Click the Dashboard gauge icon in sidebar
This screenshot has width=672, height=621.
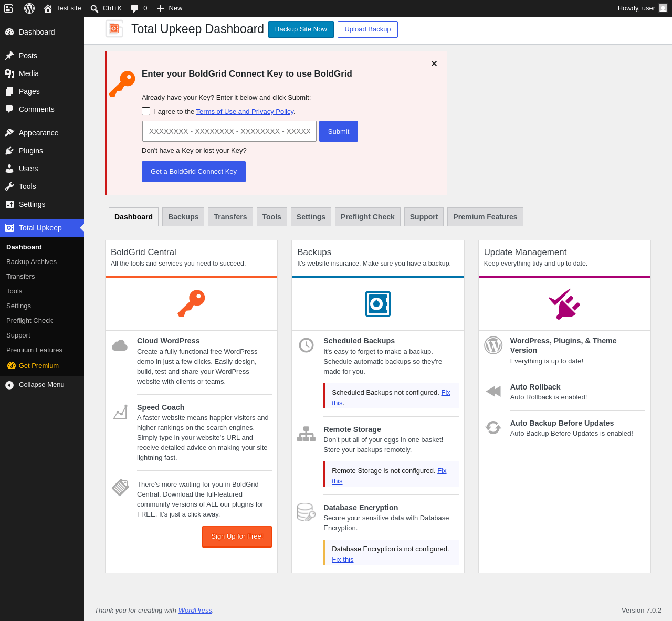pos(9,32)
